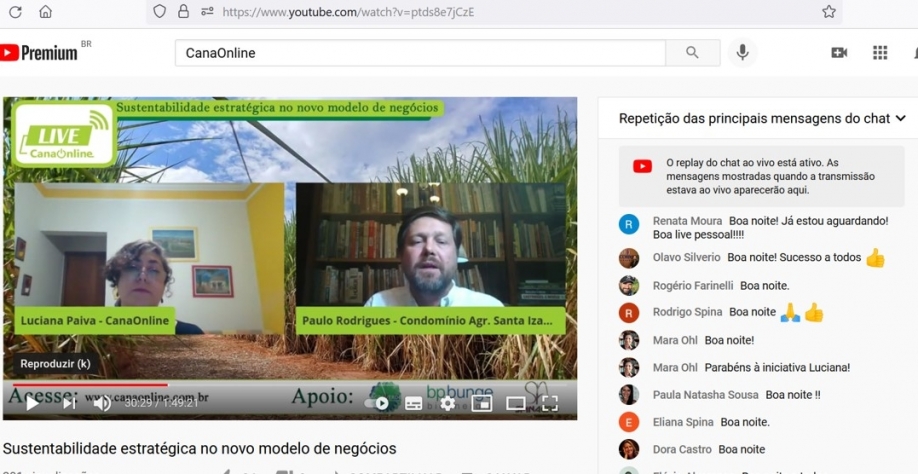Open YouTube apps grid menu
918x474 pixels.
pyautogui.click(x=880, y=53)
